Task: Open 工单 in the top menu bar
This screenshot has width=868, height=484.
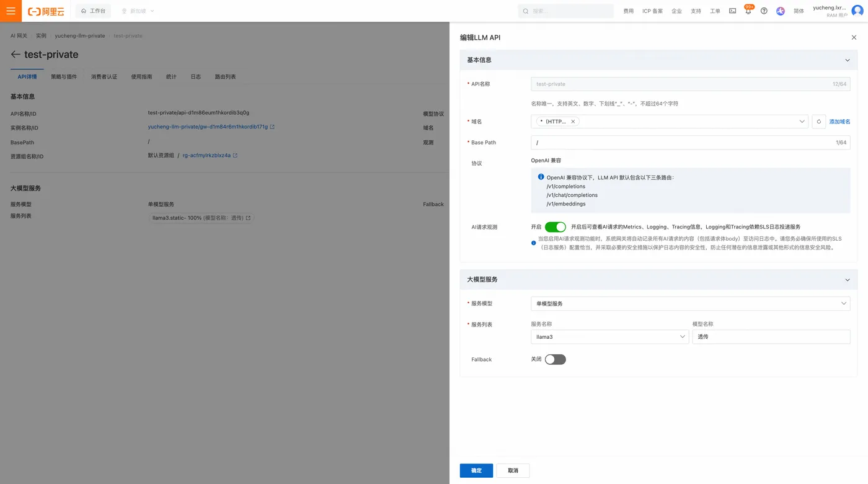Action: (715, 11)
